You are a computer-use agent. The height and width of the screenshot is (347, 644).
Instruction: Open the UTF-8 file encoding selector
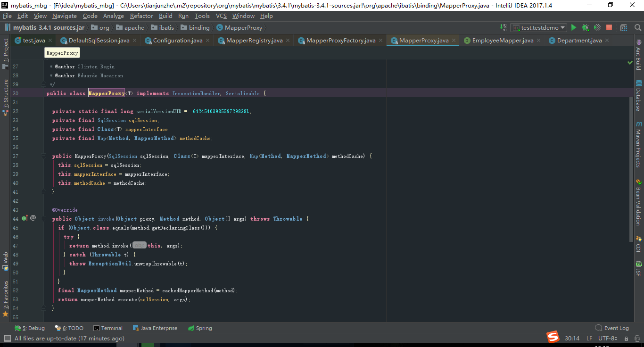pyautogui.click(x=606, y=338)
